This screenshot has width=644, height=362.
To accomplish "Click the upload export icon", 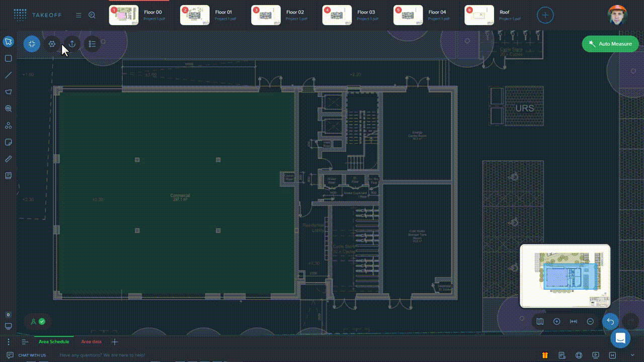I will (x=72, y=44).
